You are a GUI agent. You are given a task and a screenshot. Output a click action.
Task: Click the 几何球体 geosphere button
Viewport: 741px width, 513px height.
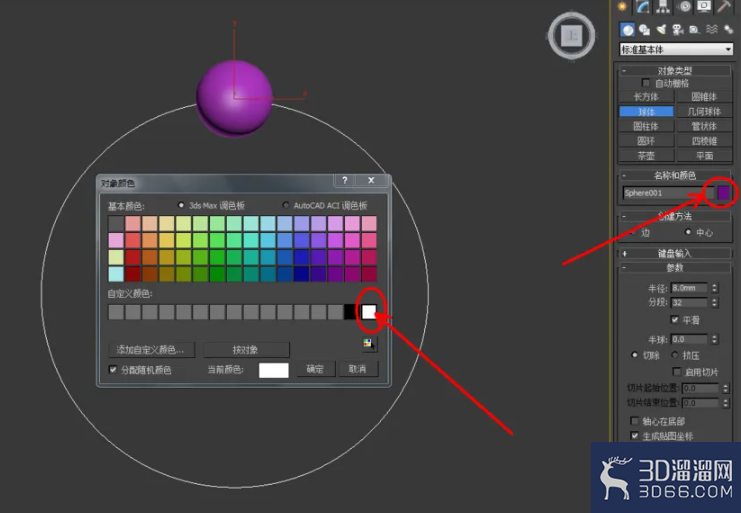click(704, 111)
